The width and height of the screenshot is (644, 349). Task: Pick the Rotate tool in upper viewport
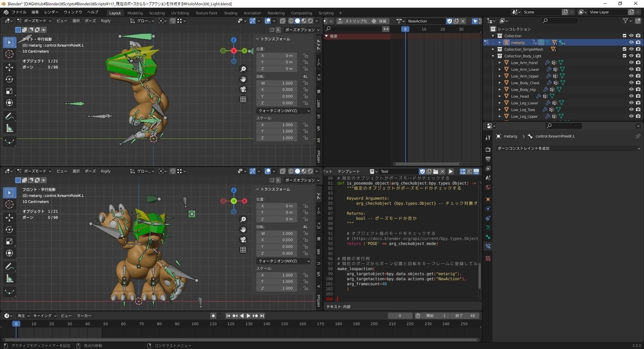10,79
